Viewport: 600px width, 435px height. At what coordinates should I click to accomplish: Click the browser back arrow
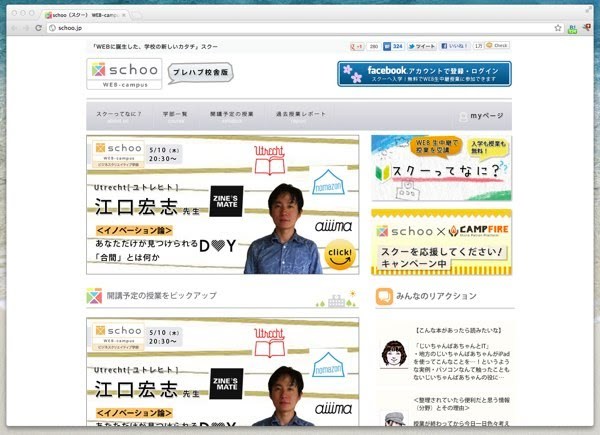coord(13,28)
